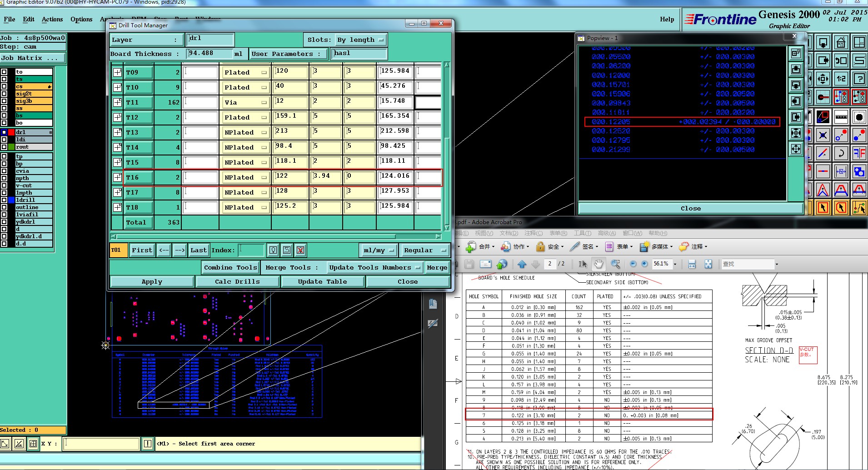Image resolution: width=868 pixels, height=470 pixels.
Task: Toggle the checkbox for the outline layer
Action: pyautogui.click(x=4, y=207)
